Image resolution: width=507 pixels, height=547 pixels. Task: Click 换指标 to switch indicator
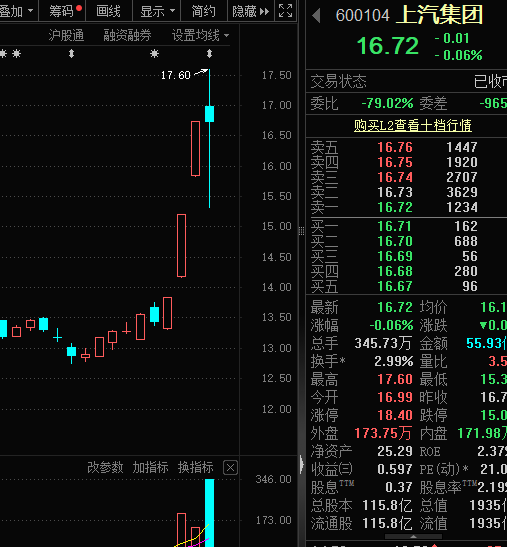click(195, 467)
